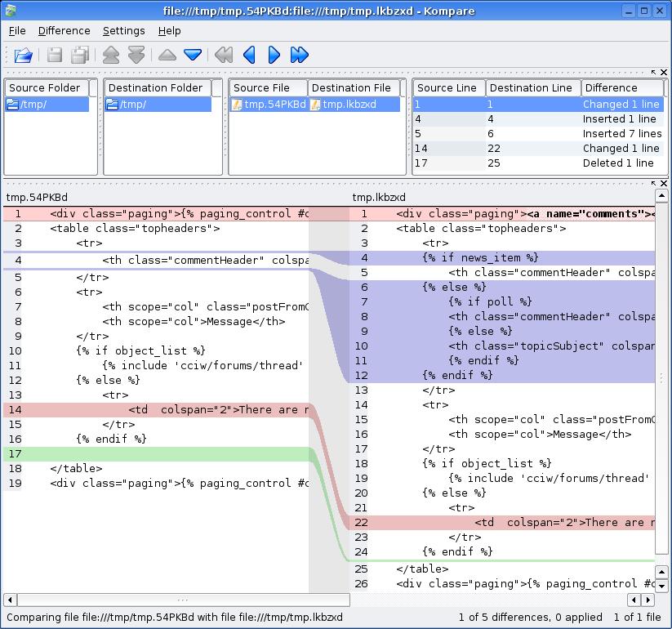Float the navigation panel via its detach icon

click(653, 72)
